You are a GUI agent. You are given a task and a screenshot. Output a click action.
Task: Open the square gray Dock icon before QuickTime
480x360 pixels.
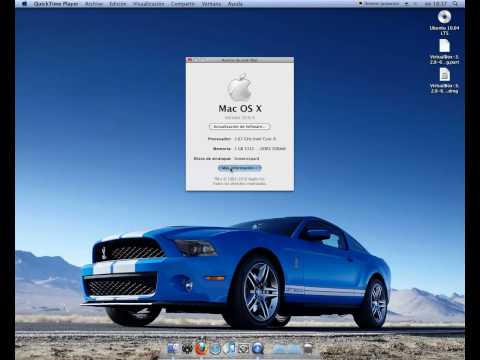click(244, 348)
